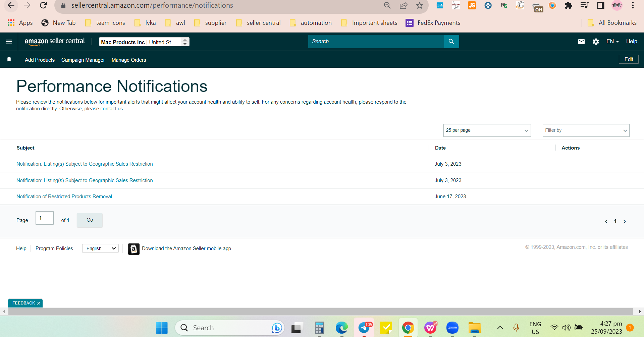644x337 pixels.
Task: Click the contact us link
Action: [x=112, y=109]
